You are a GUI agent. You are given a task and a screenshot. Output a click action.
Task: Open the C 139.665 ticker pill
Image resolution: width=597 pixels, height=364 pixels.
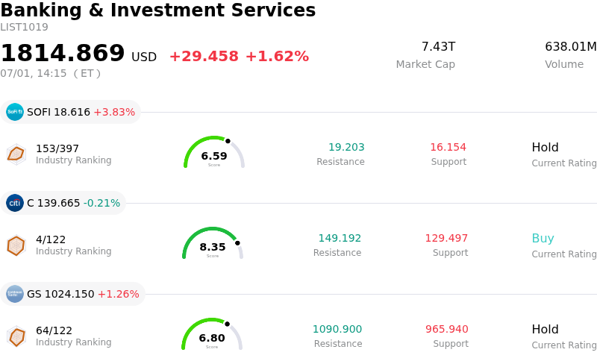(63, 203)
